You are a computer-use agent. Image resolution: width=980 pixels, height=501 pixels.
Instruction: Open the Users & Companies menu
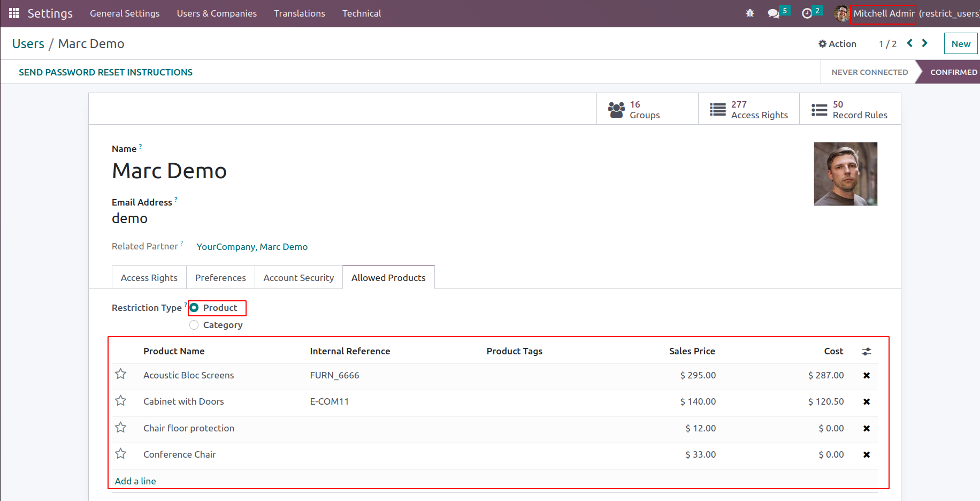pyautogui.click(x=217, y=13)
